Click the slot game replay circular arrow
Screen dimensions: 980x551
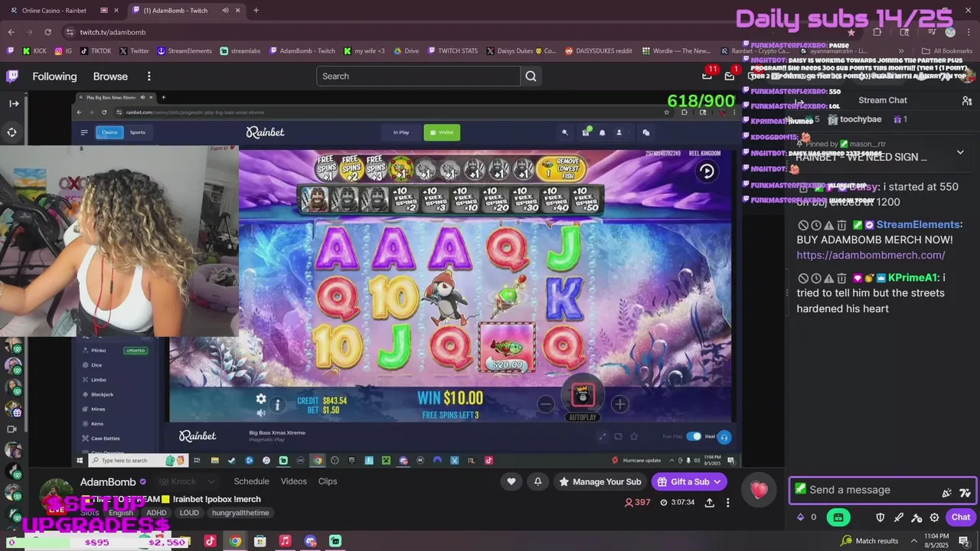point(707,171)
